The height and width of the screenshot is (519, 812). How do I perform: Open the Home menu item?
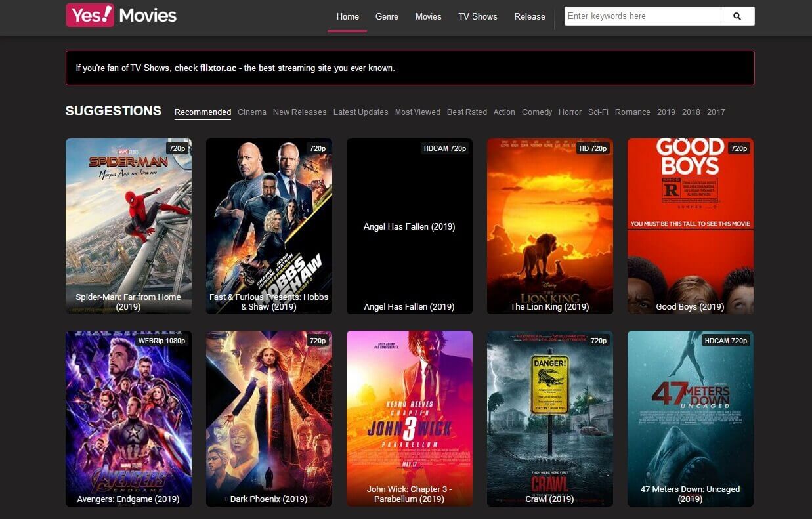(x=347, y=16)
